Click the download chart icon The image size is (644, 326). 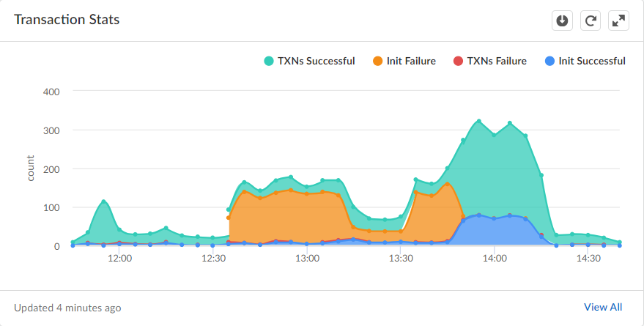click(562, 21)
